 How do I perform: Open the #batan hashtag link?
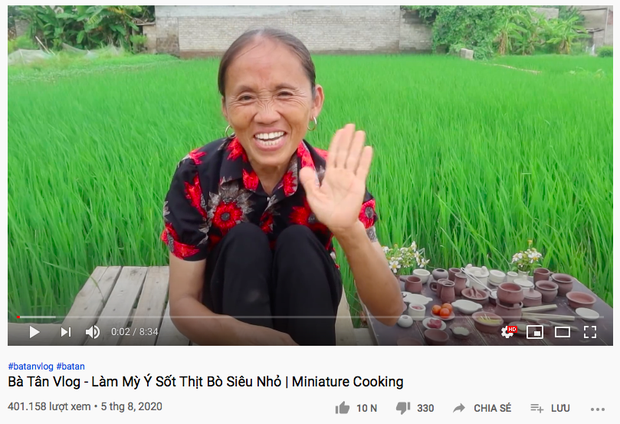click(70, 366)
